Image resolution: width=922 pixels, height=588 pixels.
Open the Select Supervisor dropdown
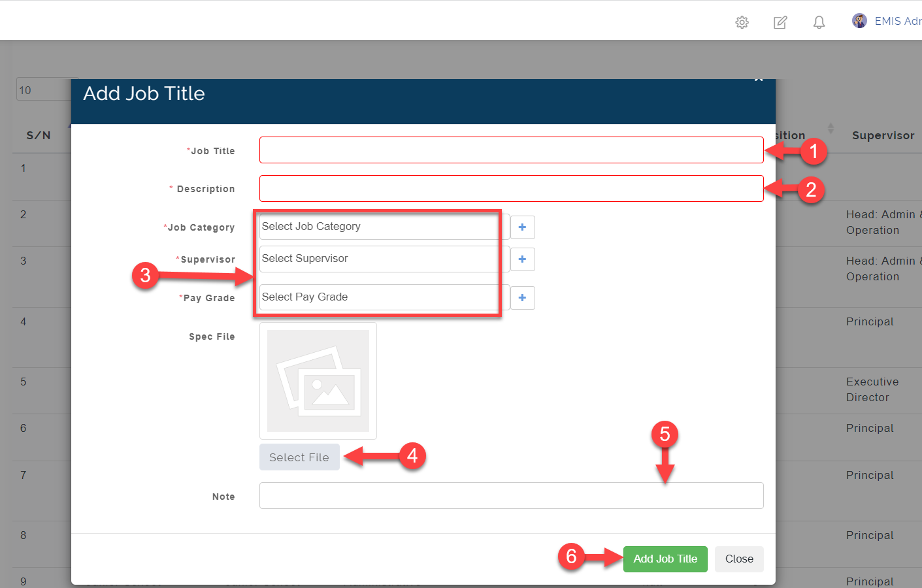pos(384,259)
